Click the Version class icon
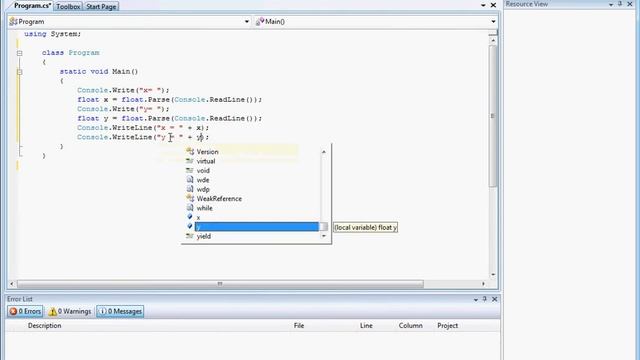 [x=190, y=151]
